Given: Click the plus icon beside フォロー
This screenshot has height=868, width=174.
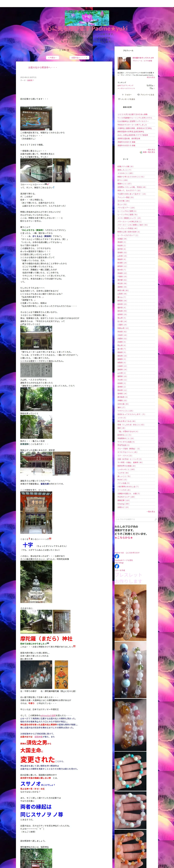Looking at the screenshot, I should (x=123, y=95).
